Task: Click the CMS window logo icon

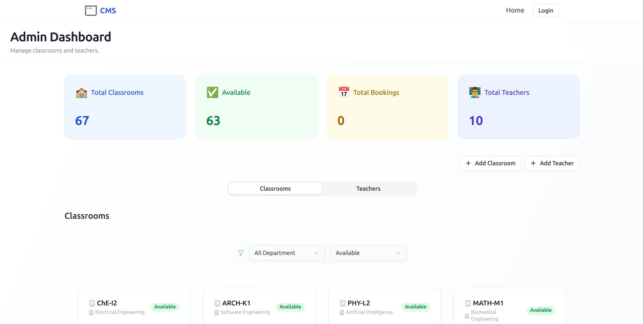Action: pyautogui.click(x=91, y=10)
